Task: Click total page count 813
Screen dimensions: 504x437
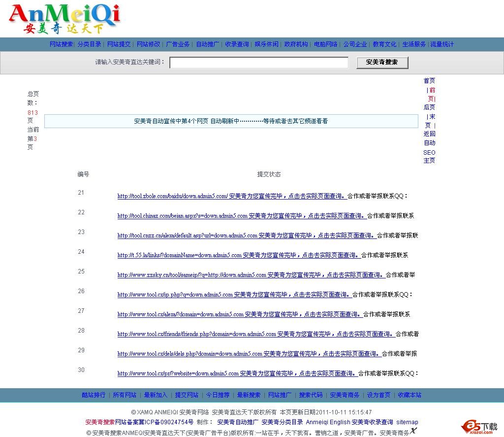Action: click(x=32, y=113)
